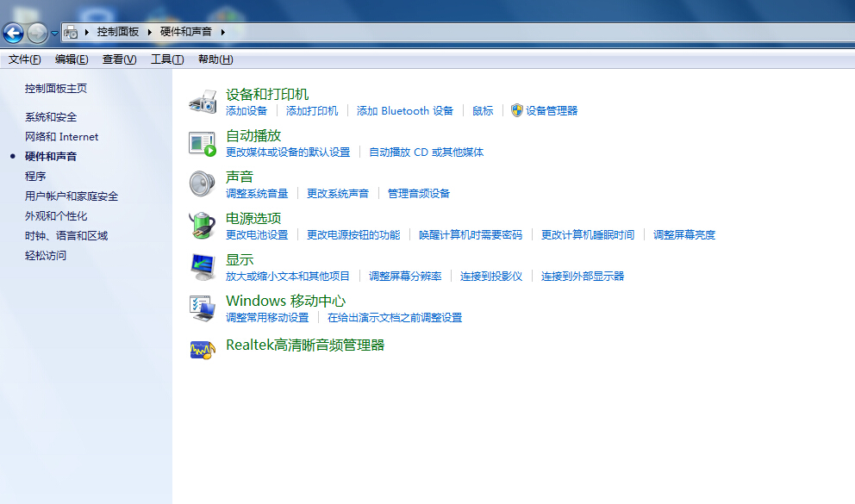Click the 添加打印机 link
Screen dimensions: 855x504
pos(312,111)
